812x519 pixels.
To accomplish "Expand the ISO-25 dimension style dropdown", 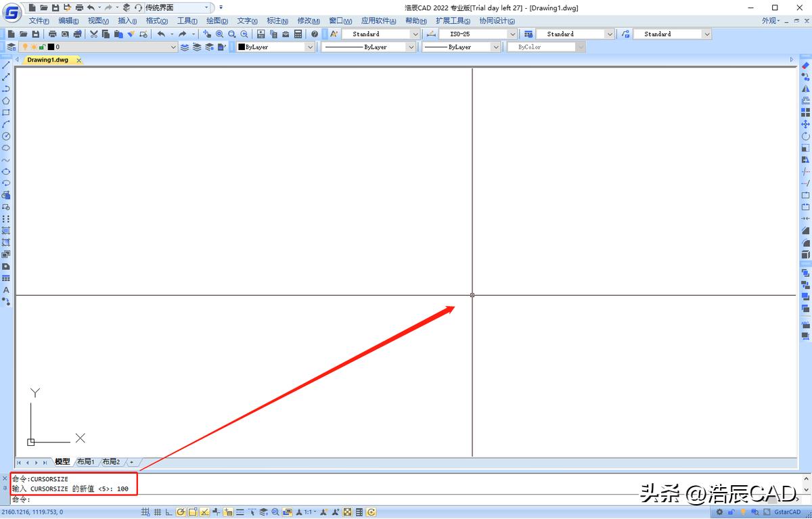I will coord(513,33).
